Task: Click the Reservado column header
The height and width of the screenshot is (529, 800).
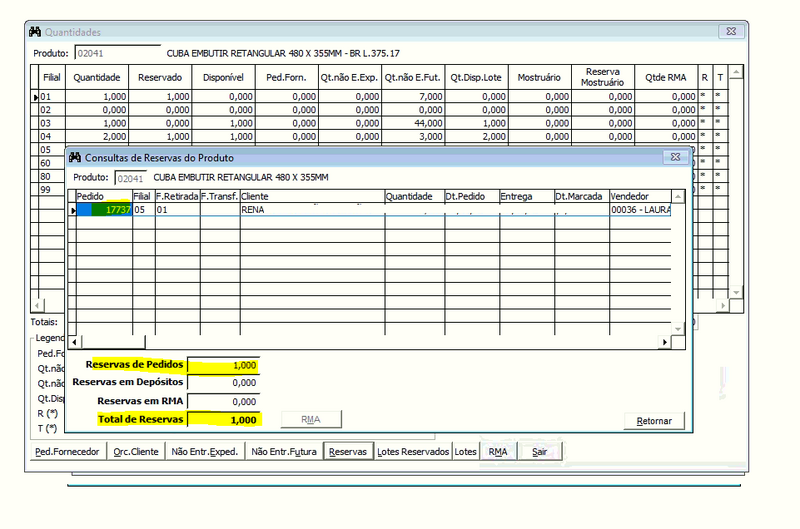Action: click(x=160, y=78)
